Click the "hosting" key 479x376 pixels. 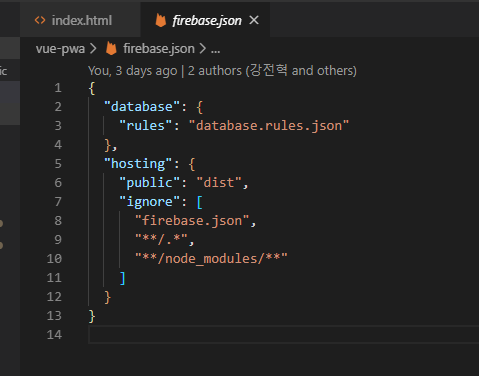(138, 164)
